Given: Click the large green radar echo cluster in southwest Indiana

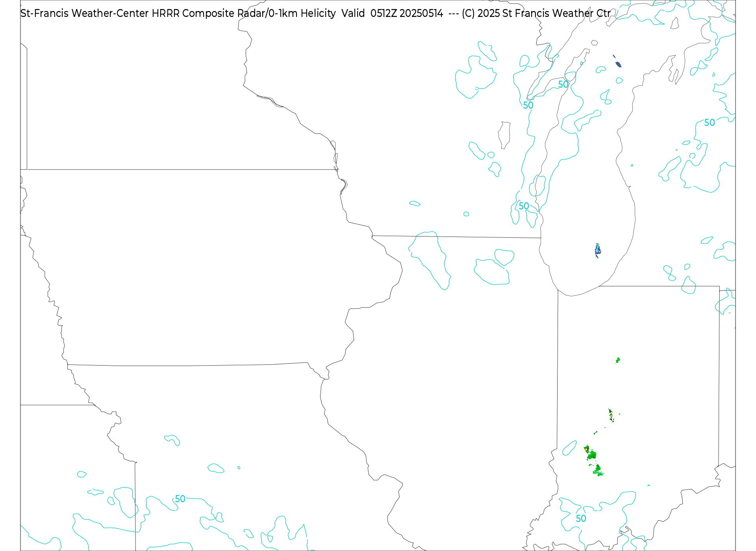Looking at the screenshot, I should 593,460.
